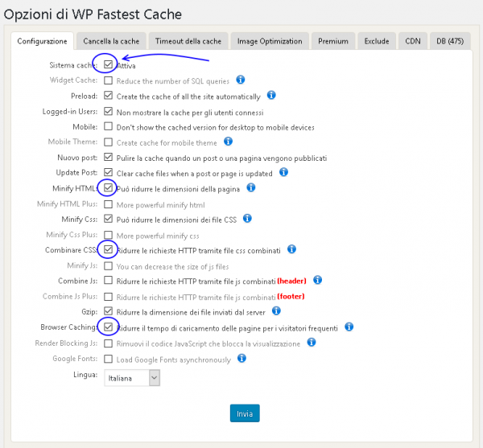
Task: Uncheck Logged-in Users checkbox
Action: pos(108,111)
